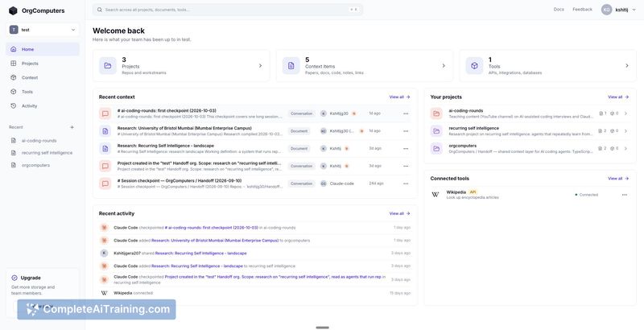Click chevron arrow on Projects card
Viewport: 644px width, 330px height.
tap(260, 66)
